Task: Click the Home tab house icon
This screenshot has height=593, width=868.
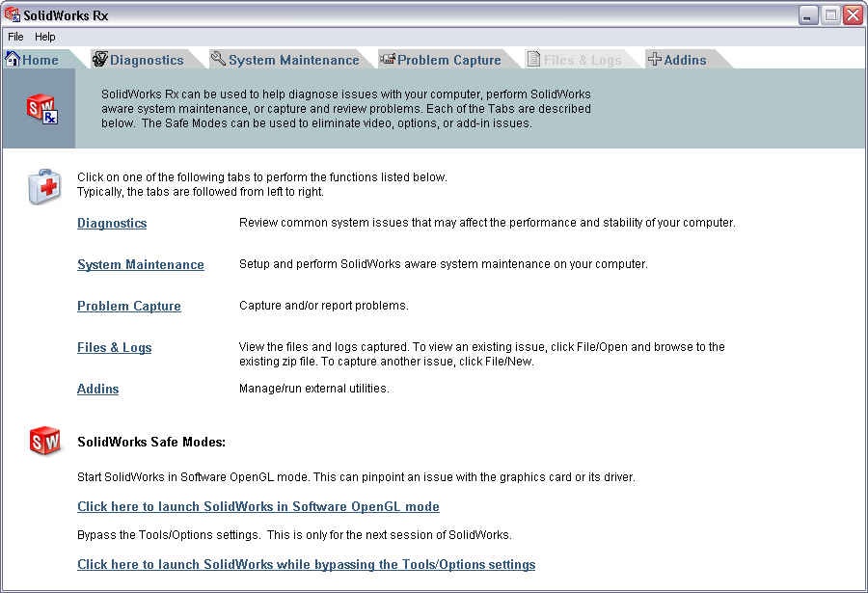Action: [13, 59]
